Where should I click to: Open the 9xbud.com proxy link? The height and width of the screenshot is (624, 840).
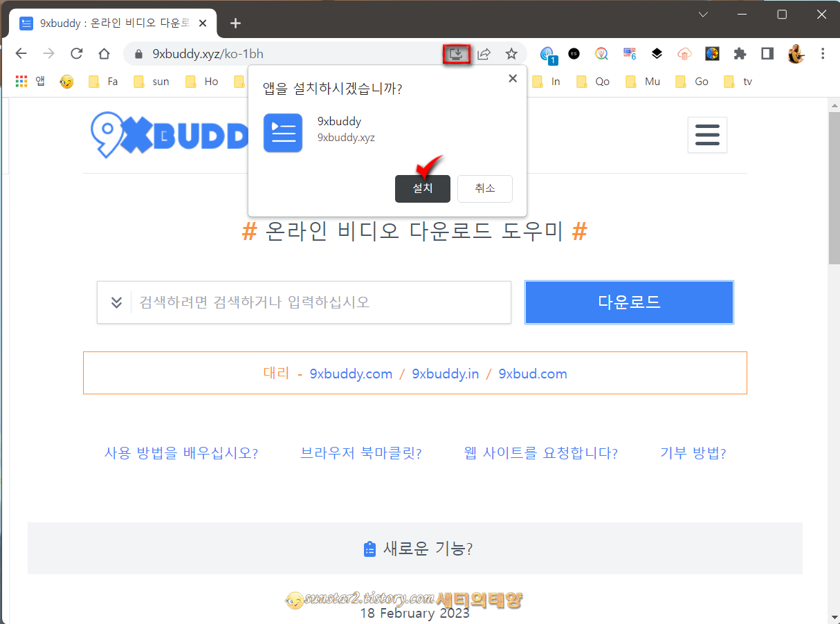(x=533, y=374)
